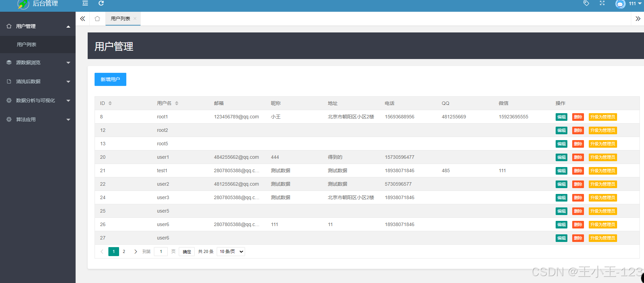Click the home icon beside 用户管理
644x283 pixels.
tap(9, 26)
